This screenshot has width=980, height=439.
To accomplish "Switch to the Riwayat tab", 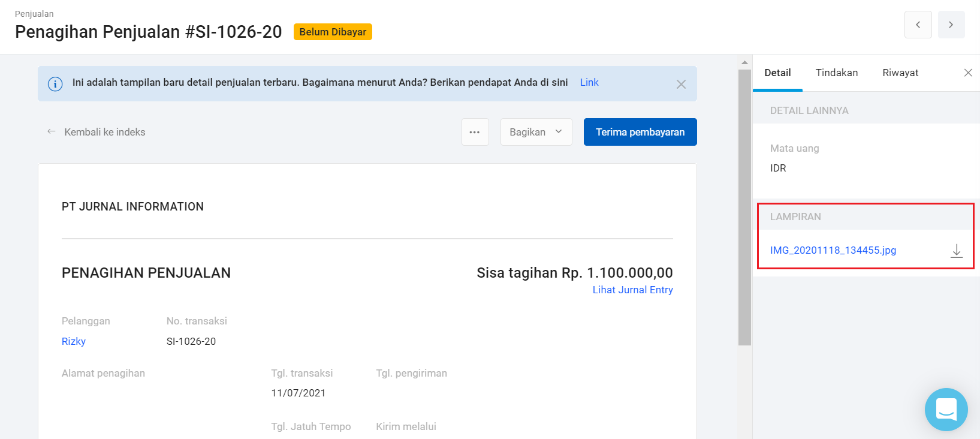I will (x=900, y=73).
